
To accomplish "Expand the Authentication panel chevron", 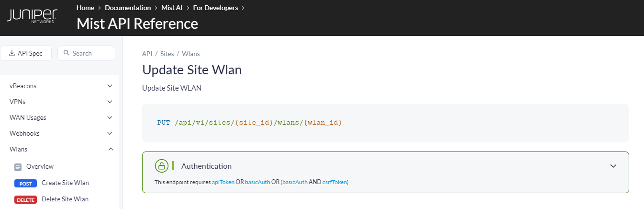I will 613,166.
